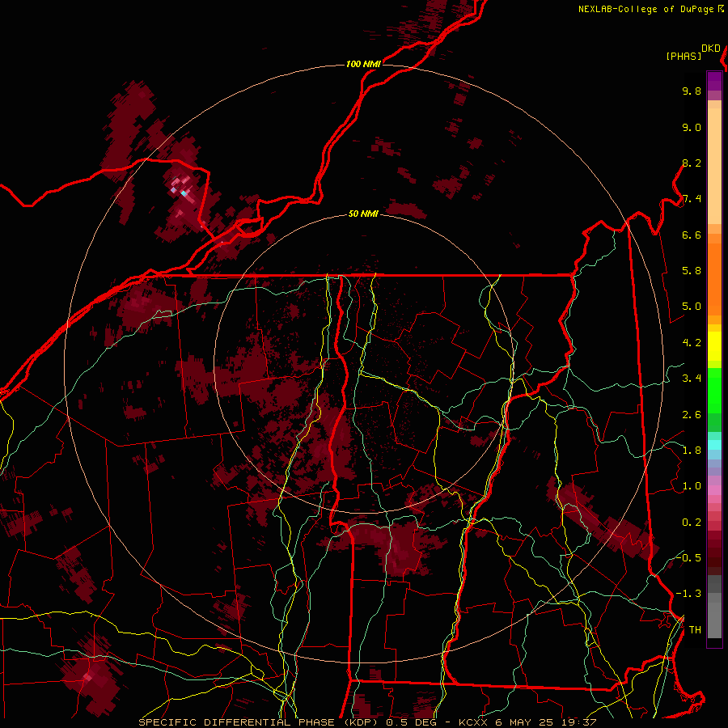Click the 7.4 legend value
Viewport: 728px width, 728px height.
pos(692,199)
